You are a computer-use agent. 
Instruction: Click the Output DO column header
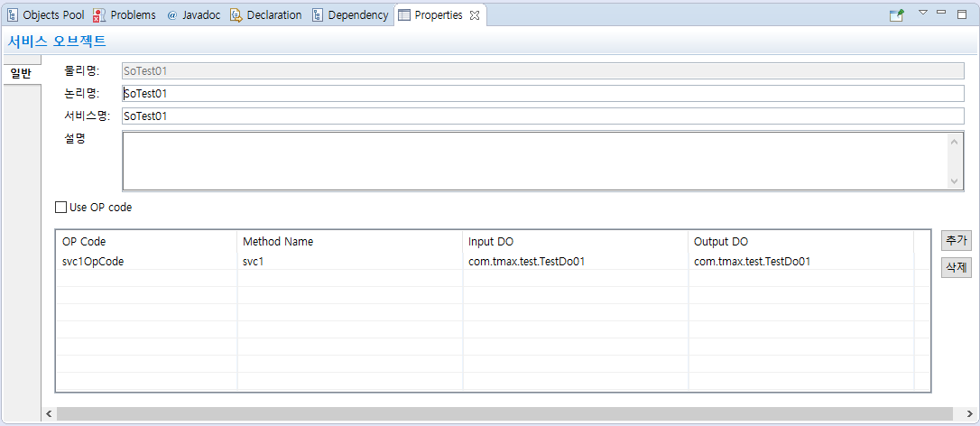point(801,242)
